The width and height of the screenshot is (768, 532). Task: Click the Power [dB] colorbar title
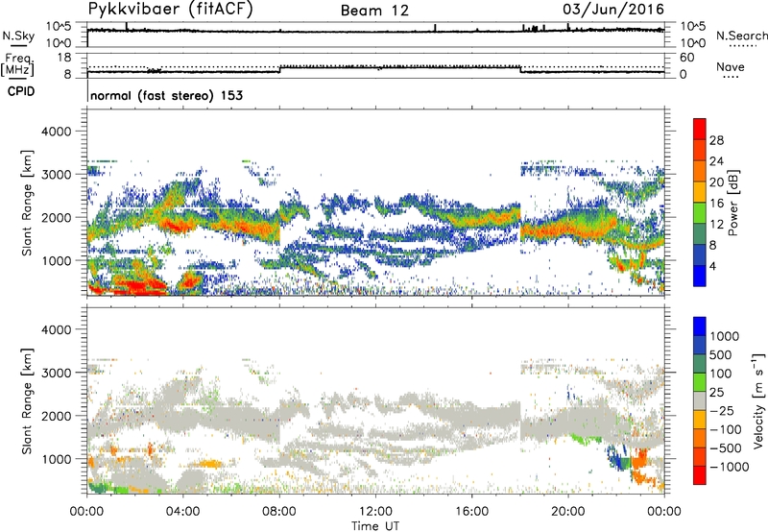[x=732, y=203]
